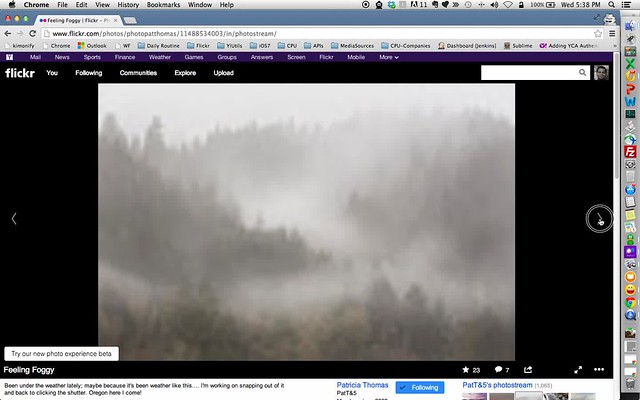Open the Bookmarks menu in menu bar
Image resolution: width=640 pixels, height=400 pixels.
tap(163, 5)
